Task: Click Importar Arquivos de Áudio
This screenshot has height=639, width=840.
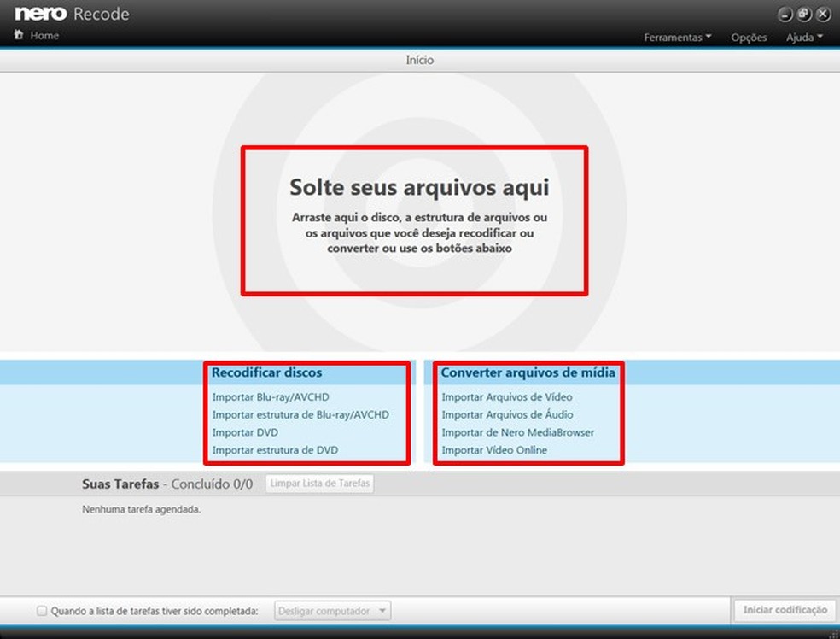Action: [x=507, y=414]
